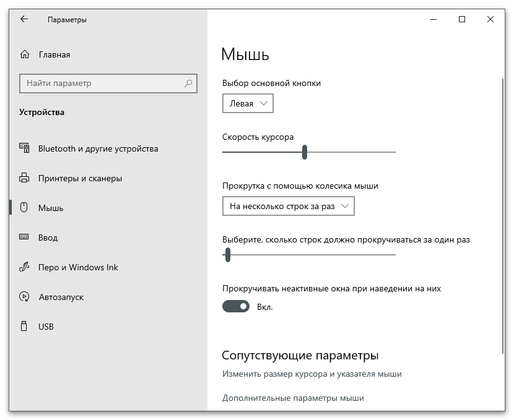This screenshot has width=514, height=420.
Task: Click the back arrow icon
Action: pos(24,19)
